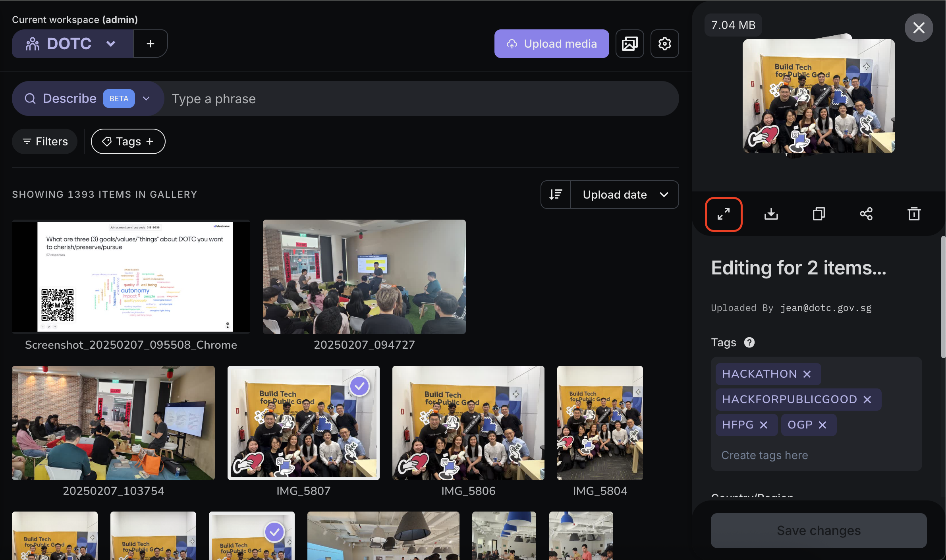This screenshot has width=946, height=560.
Task: Click the side panel vertical scrollbar
Action: coord(943,297)
